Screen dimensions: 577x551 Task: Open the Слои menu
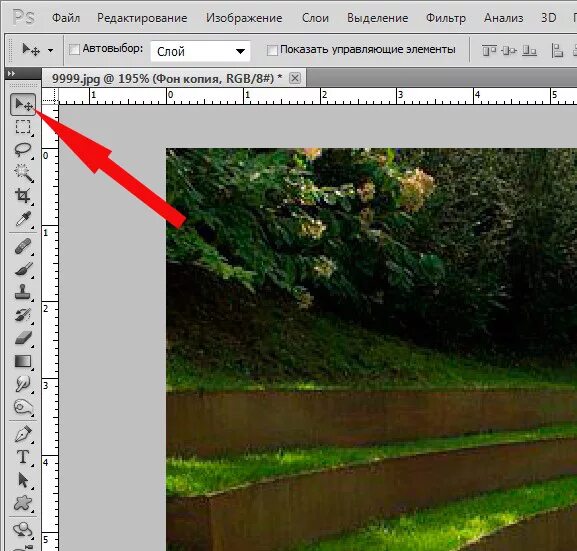315,18
